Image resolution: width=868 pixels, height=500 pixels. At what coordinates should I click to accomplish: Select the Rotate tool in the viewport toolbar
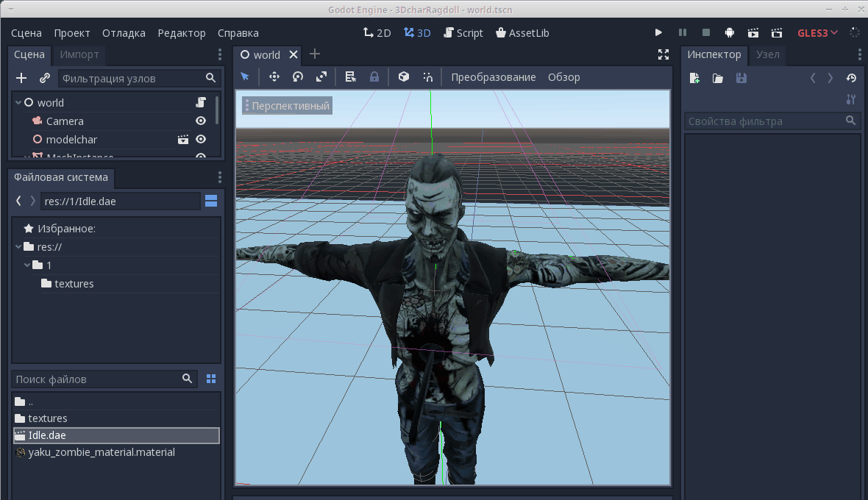pos(297,76)
